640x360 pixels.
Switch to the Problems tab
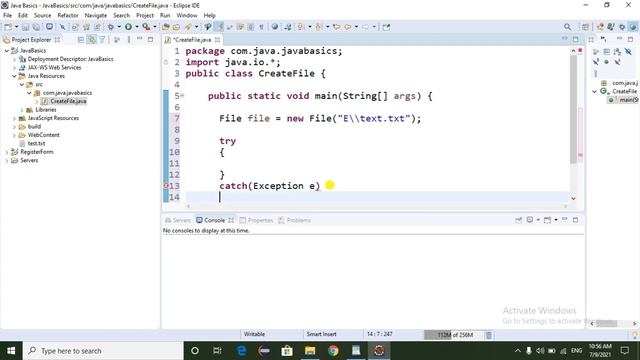pos(294,220)
